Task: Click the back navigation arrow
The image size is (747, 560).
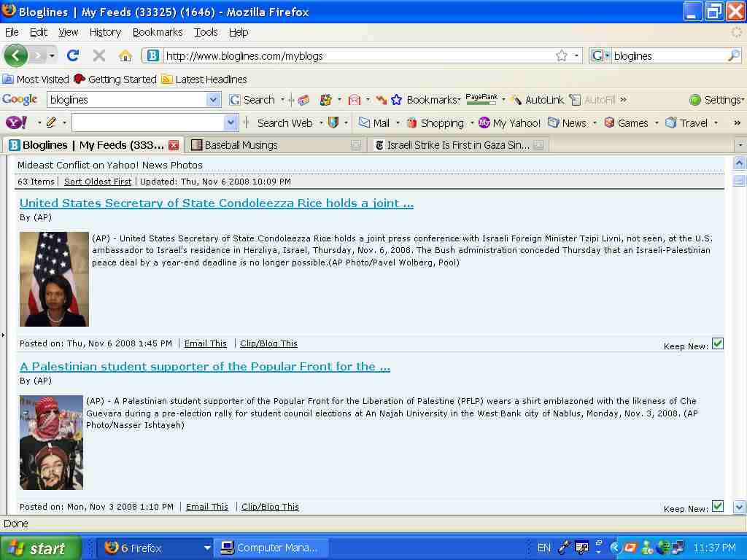Action: [16, 55]
